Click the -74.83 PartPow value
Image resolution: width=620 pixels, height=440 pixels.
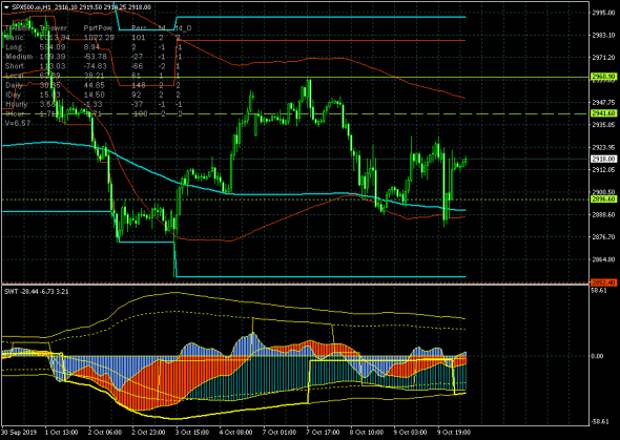(x=95, y=66)
